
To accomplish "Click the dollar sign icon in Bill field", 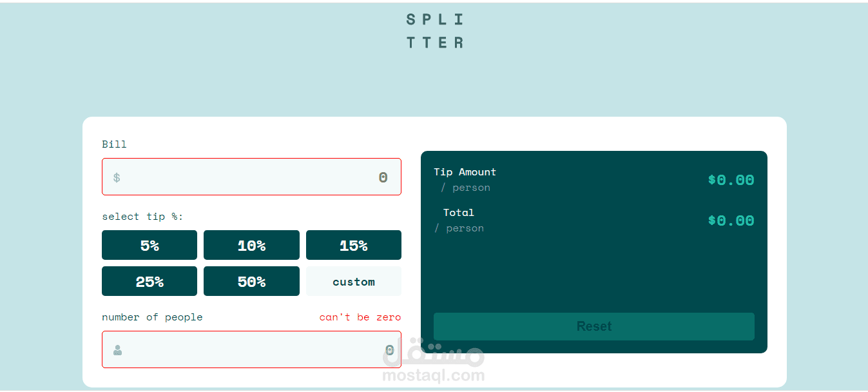I will 117,177.
